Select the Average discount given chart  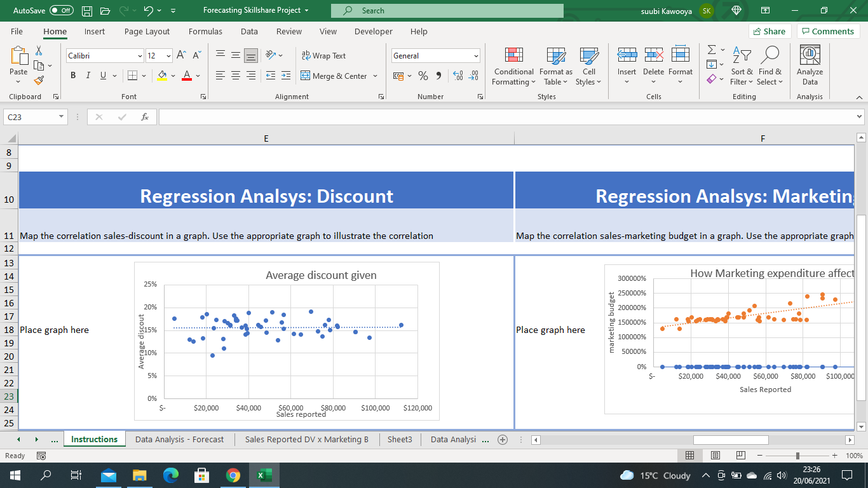coord(287,341)
